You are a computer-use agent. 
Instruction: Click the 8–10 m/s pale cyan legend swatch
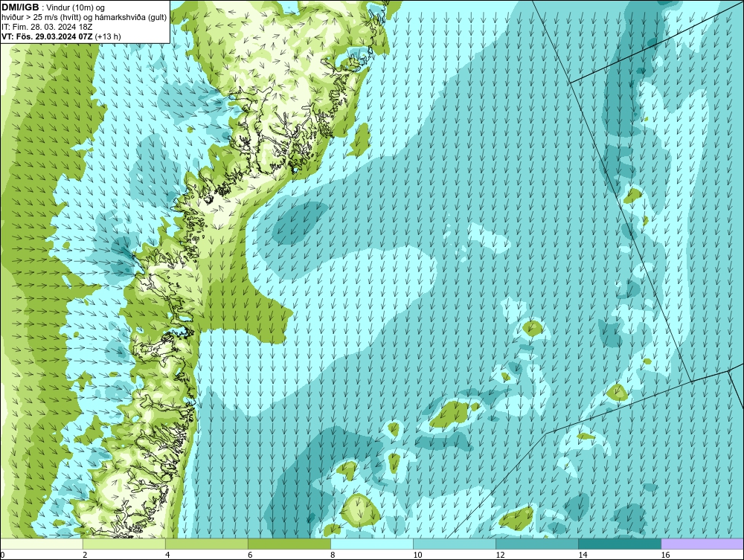click(371, 544)
